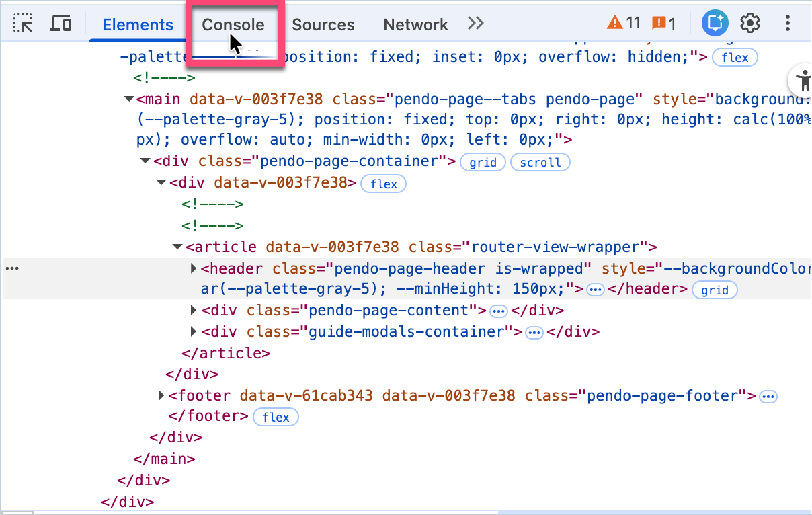This screenshot has height=515, width=812.
Task: Select the "pendo-page-container" class value
Action: point(349,161)
